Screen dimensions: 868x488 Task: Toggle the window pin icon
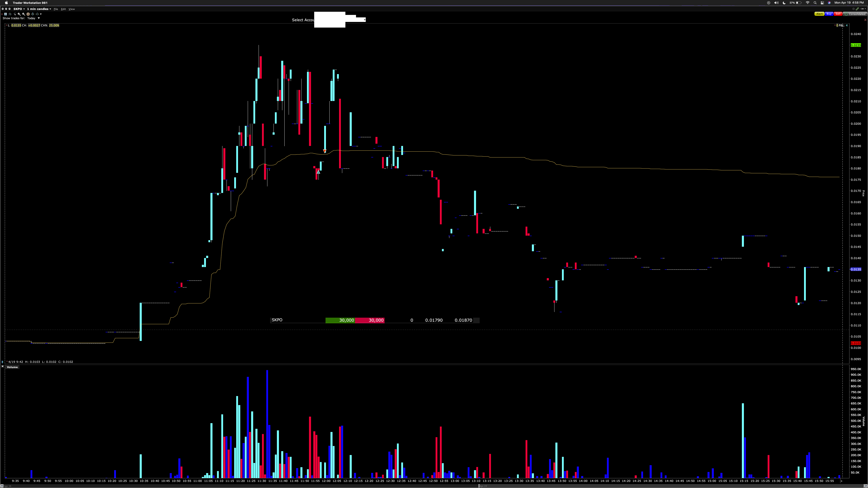[x=862, y=9]
